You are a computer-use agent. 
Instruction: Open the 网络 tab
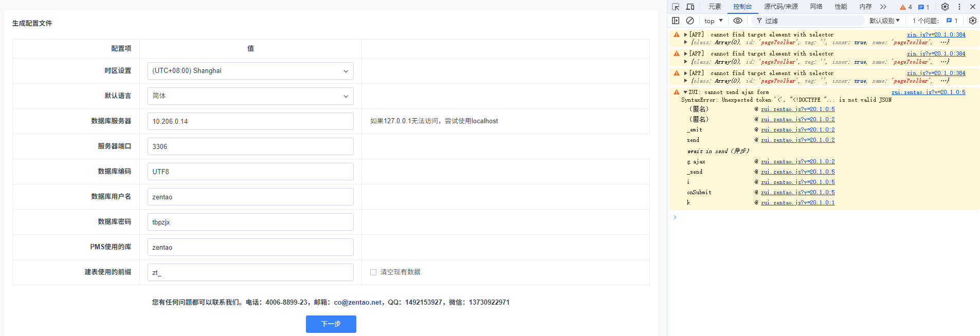pos(816,7)
